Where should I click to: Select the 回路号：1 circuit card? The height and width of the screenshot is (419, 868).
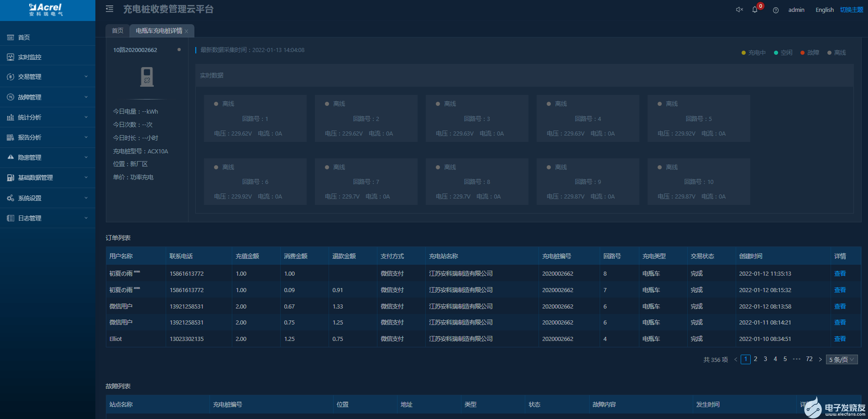click(x=255, y=118)
